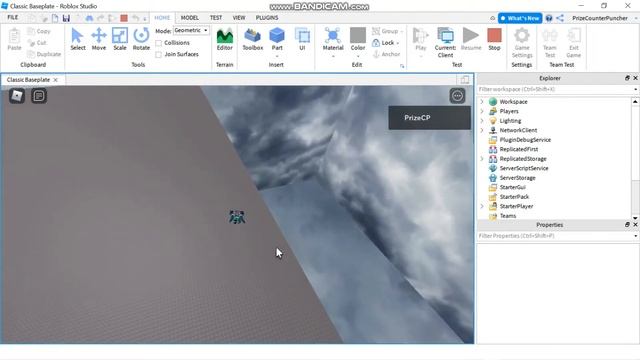This screenshot has height=360, width=640.
Task: Choose the Scale tool
Action: pyautogui.click(x=120, y=39)
